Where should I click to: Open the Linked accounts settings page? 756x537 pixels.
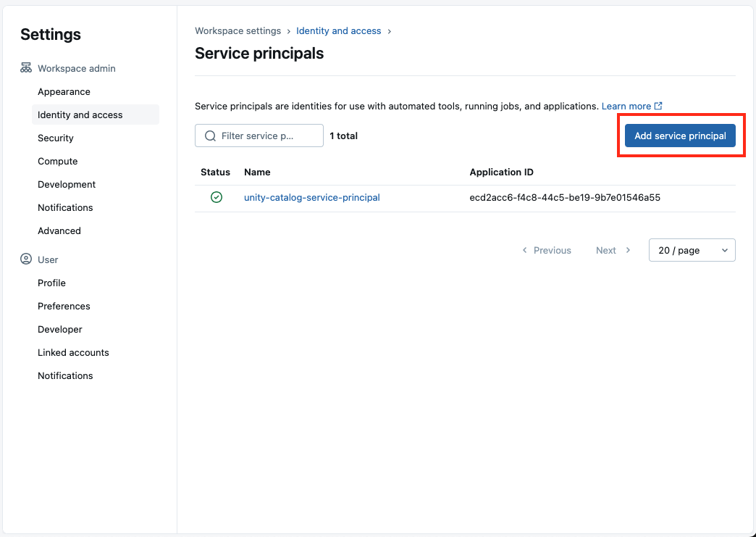coord(72,352)
